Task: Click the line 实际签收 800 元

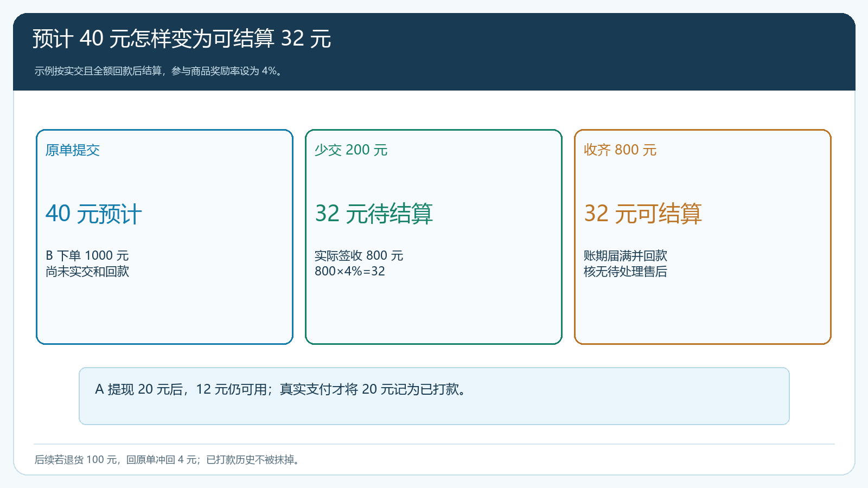Action: pyautogui.click(x=359, y=255)
